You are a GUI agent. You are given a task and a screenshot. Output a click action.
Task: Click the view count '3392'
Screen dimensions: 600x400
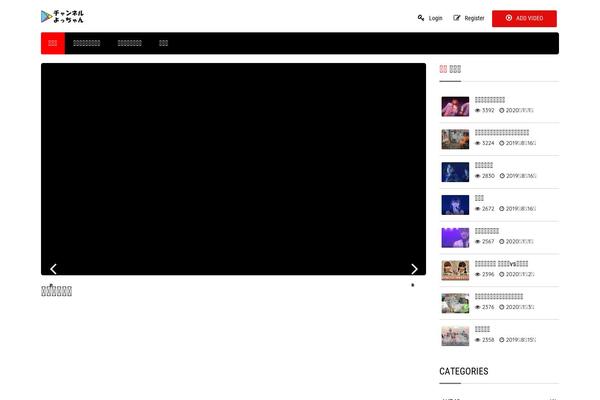coord(488,110)
